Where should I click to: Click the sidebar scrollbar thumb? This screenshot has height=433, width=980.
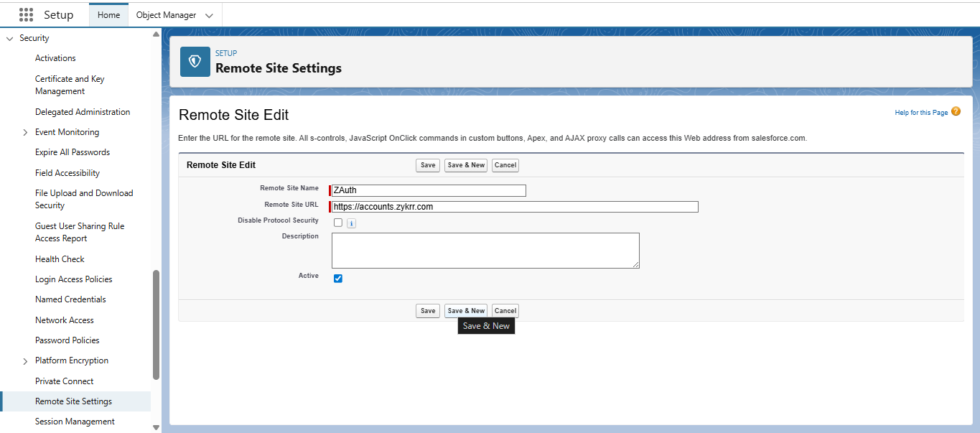tap(157, 325)
